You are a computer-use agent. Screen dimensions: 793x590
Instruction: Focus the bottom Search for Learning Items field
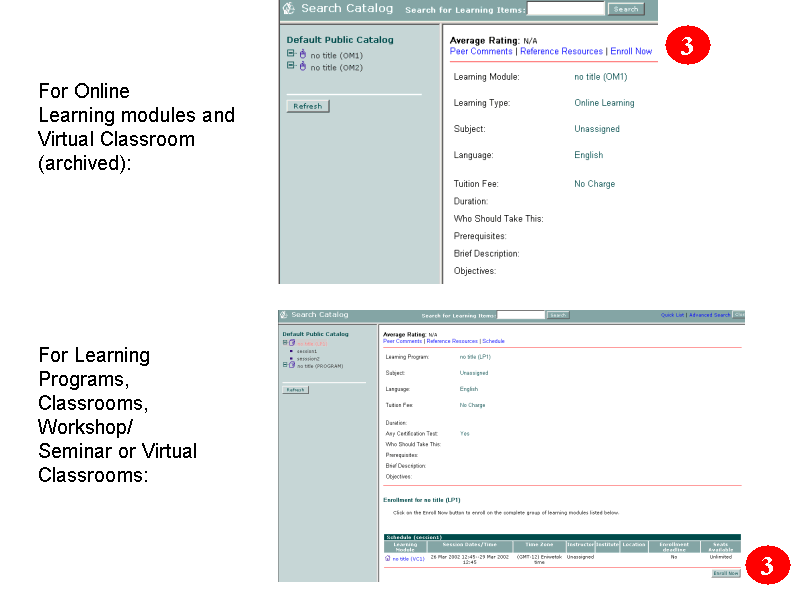[521, 315]
